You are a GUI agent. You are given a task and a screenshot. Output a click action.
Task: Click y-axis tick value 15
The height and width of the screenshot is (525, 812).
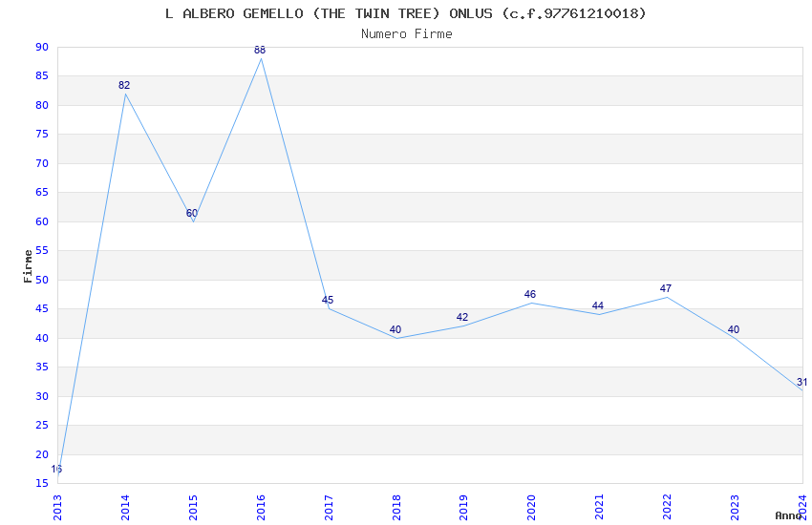pos(42,484)
